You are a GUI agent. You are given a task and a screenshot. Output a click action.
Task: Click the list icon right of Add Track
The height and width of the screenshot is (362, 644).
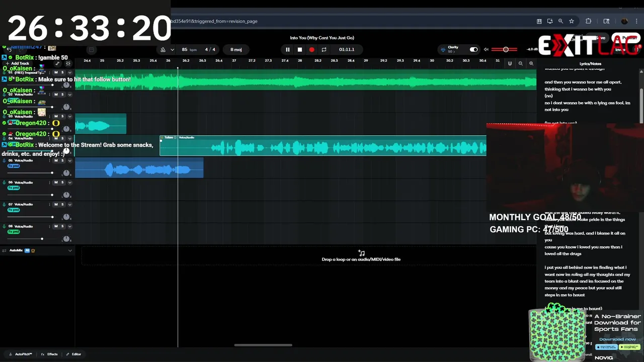pos(68,63)
